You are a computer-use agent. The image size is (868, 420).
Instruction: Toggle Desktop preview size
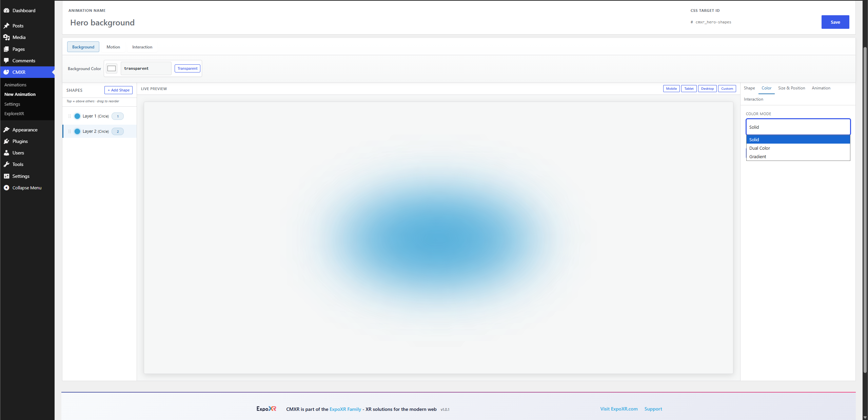point(707,89)
